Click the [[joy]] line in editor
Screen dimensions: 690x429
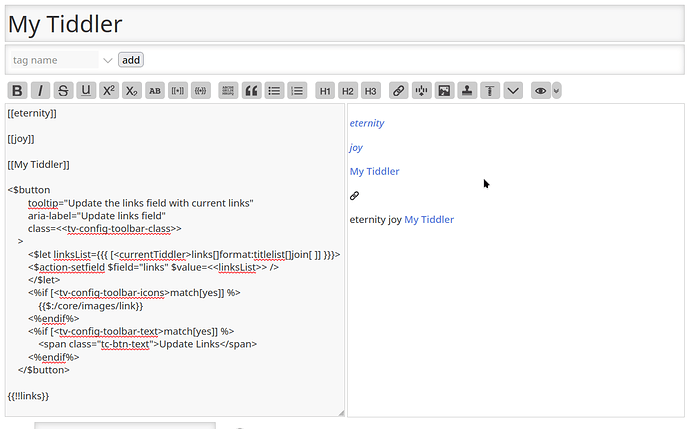pos(21,139)
